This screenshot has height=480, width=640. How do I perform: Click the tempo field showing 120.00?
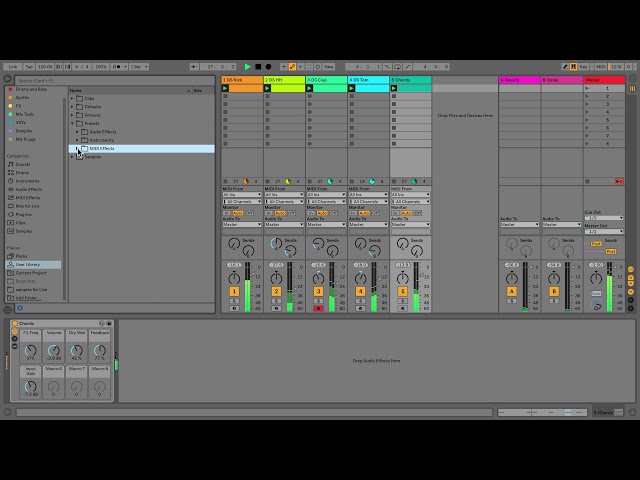click(x=44, y=67)
